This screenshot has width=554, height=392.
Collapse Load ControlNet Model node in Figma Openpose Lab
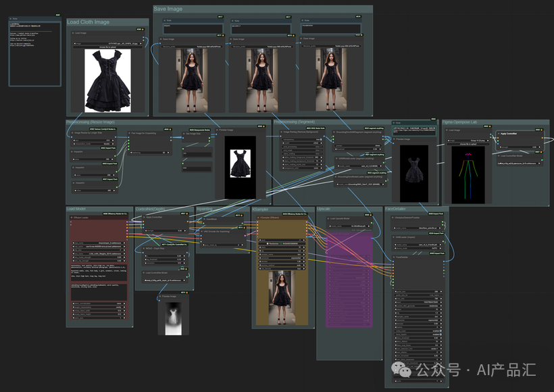tap(499, 155)
